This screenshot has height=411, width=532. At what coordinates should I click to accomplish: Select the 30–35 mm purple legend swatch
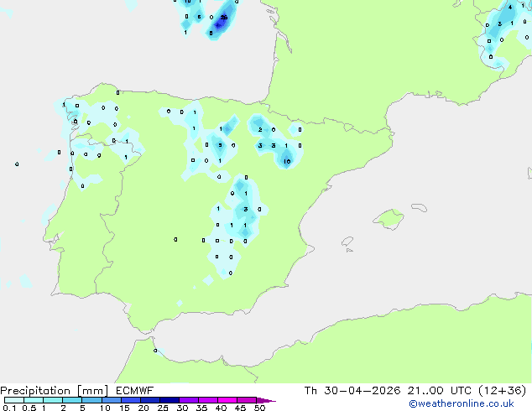[188, 400]
